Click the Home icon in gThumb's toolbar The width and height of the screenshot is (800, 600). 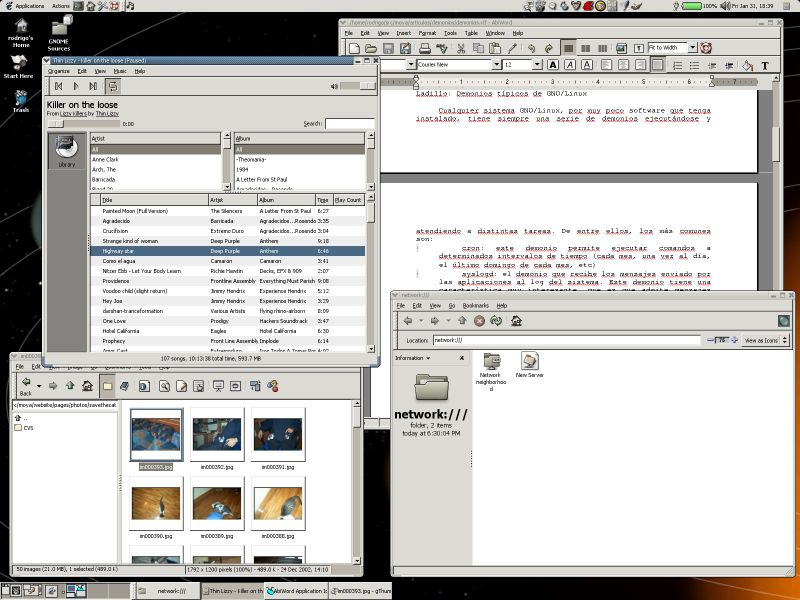pos(85,385)
